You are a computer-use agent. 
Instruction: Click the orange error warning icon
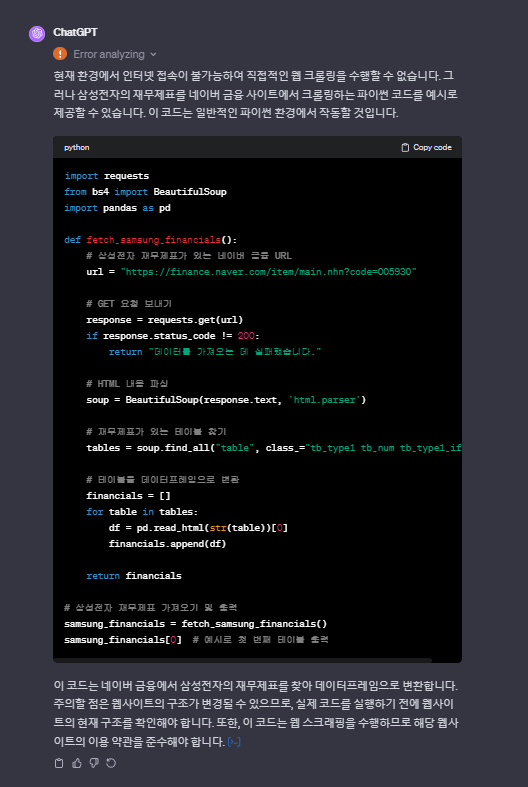tap(60, 53)
